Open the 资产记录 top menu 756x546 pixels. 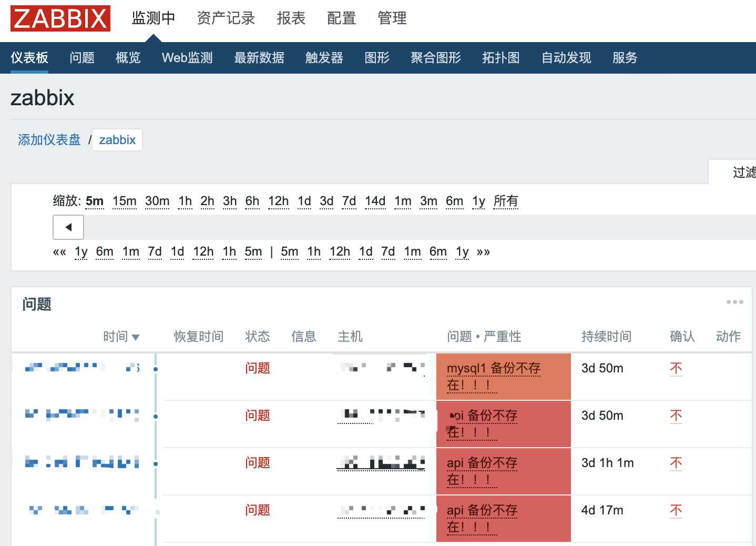(x=226, y=18)
